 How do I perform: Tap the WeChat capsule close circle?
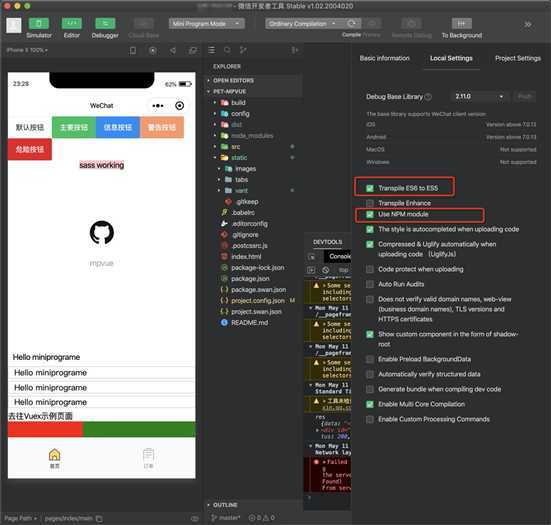coord(180,106)
